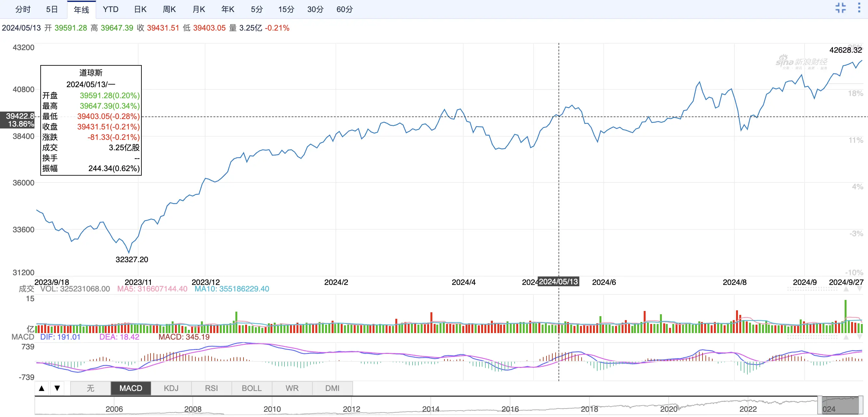The width and height of the screenshot is (868, 417).
Task: Switch to the 日K chart tab
Action: pyautogui.click(x=140, y=9)
